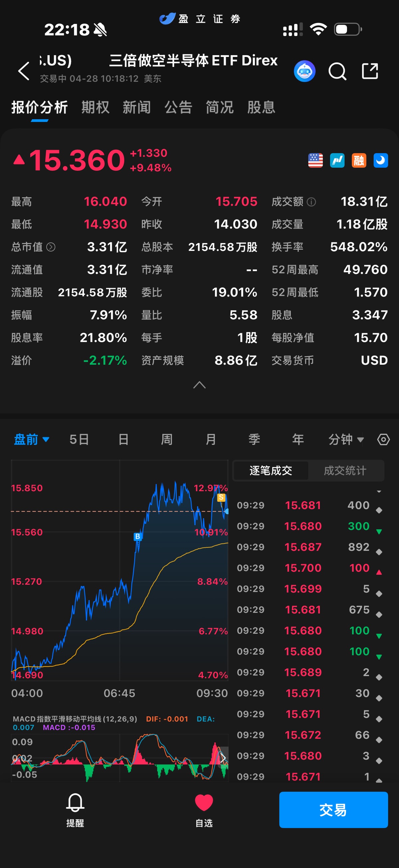
Task: Expand MACD indicator side arrow
Action: pyautogui.click(x=223, y=758)
